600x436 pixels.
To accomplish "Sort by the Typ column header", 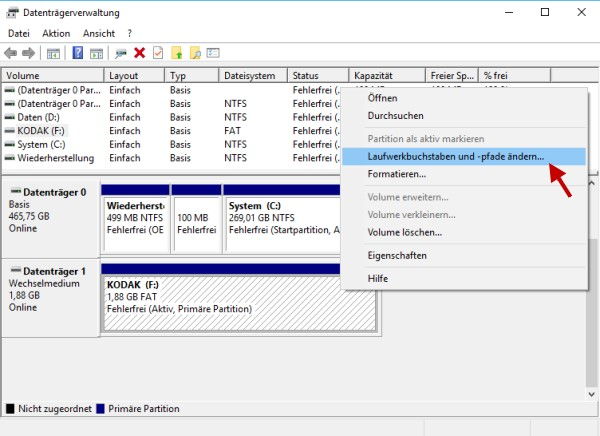I will (x=192, y=75).
